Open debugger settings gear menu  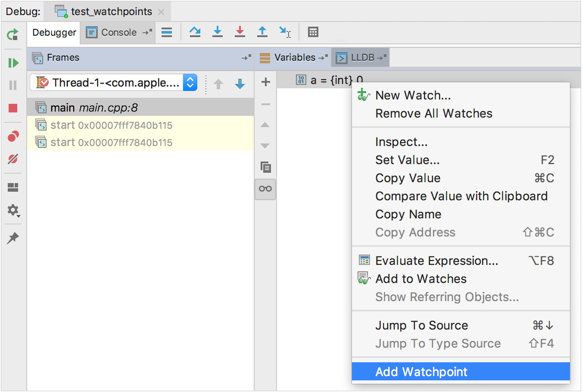pyautogui.click(x=13, y=210)
